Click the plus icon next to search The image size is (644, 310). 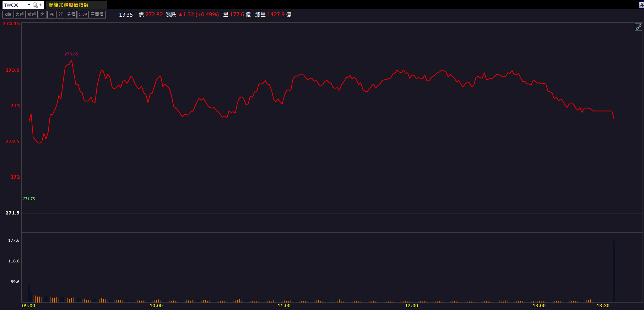pyautogui.click(x=41, y=5)
